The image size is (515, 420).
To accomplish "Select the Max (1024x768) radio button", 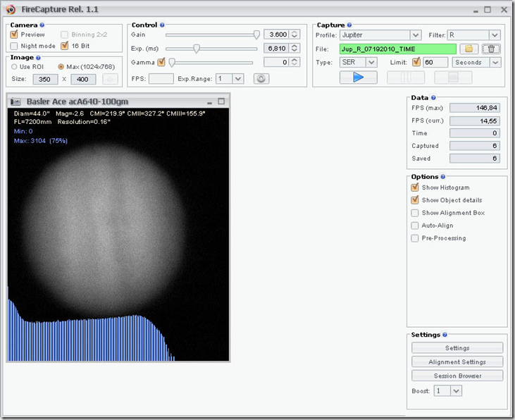I will (61, 67).
